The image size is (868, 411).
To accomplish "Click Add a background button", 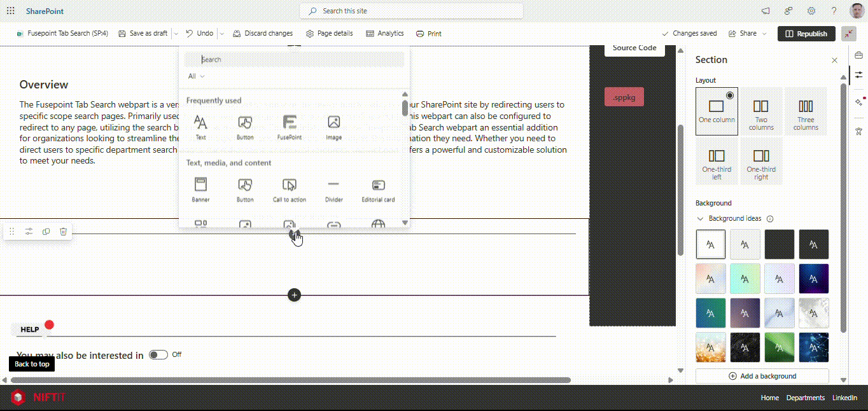I will tap(762, 376).
